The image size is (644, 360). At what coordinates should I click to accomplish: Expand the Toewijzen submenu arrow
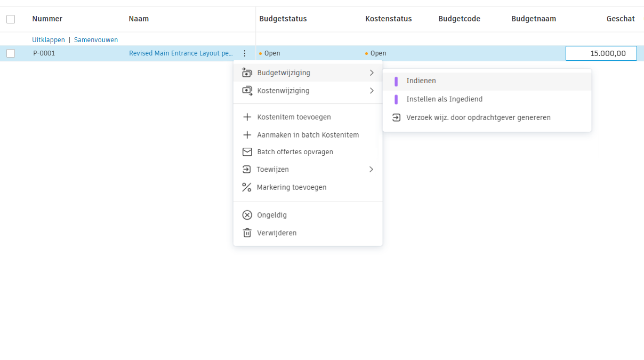(x=372, y=170)
